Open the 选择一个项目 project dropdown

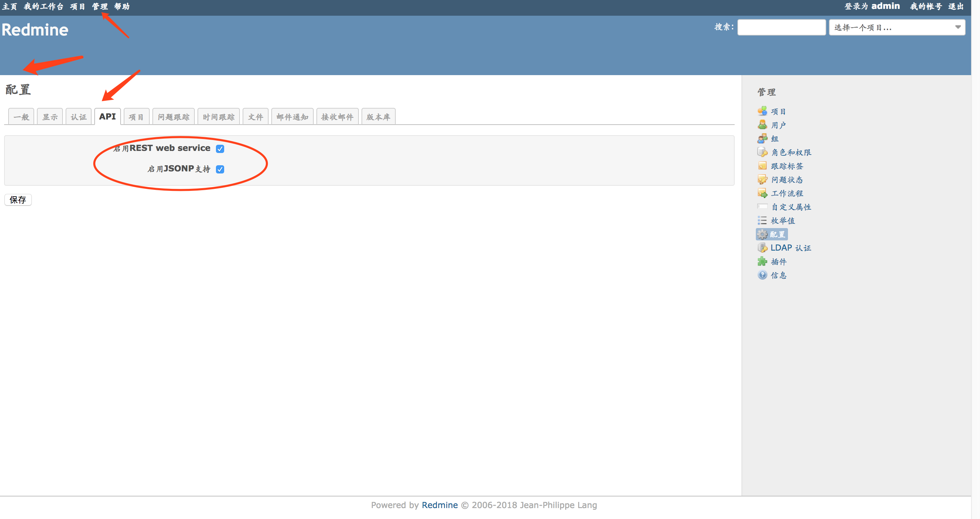tap(897, 27)
